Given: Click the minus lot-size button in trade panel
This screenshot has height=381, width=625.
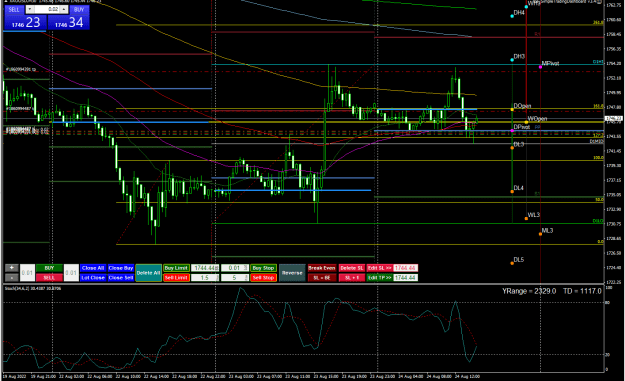Looking at the screenshot, I should (12, 277).
